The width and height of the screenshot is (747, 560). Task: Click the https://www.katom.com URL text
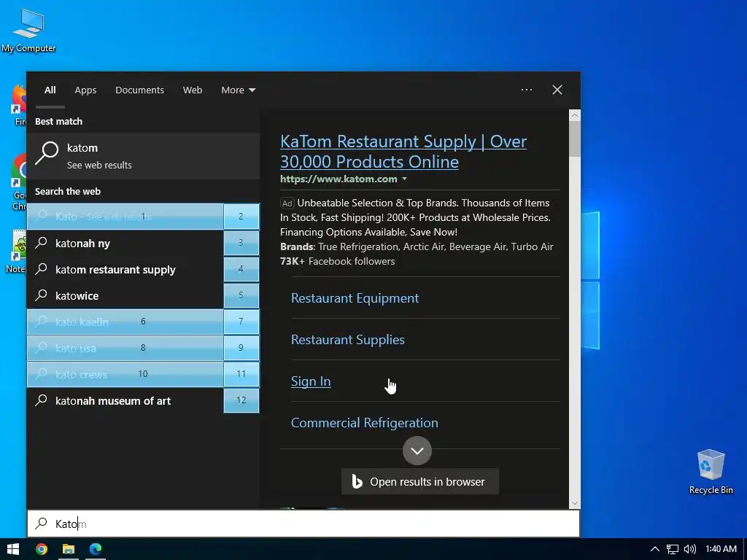338,179
